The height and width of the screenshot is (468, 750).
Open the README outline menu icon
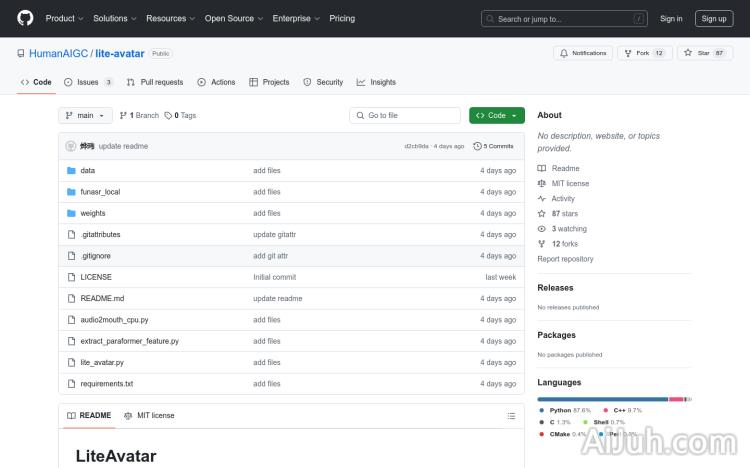click(x=512, y=415)
